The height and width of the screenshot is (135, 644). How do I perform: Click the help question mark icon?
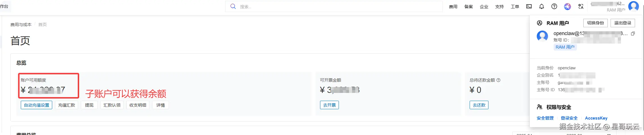(x=554, y=6)
